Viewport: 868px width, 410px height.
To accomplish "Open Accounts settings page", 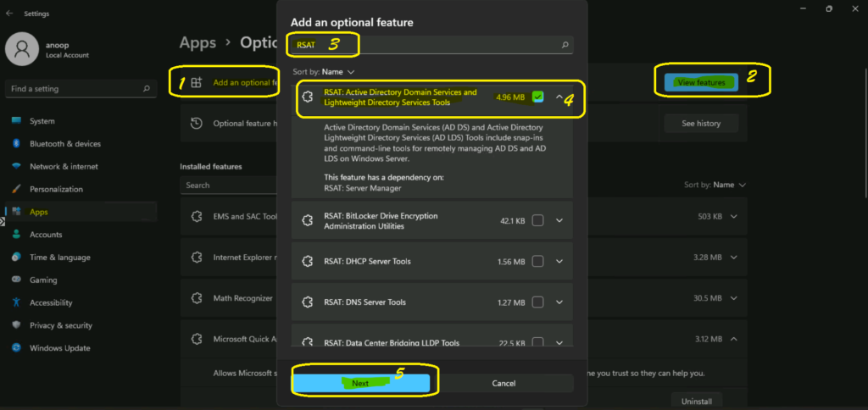I will (x=81, y=234).
